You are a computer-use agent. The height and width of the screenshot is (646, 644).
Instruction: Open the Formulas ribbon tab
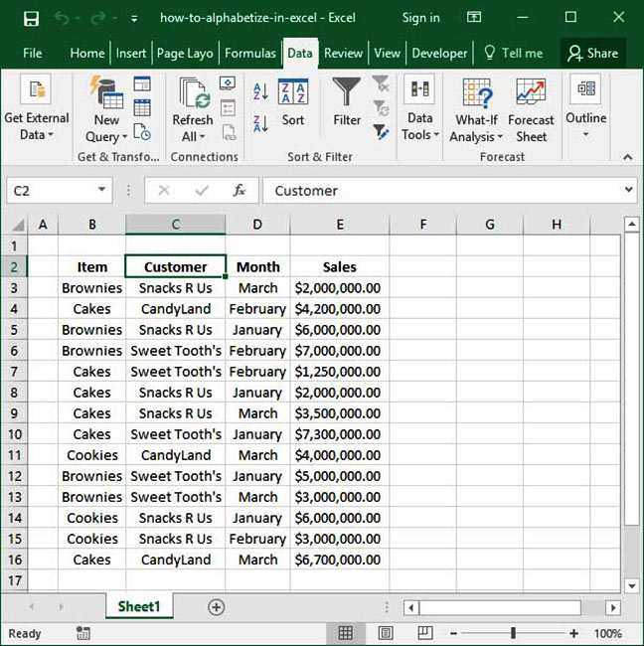(x=250, y=53)
